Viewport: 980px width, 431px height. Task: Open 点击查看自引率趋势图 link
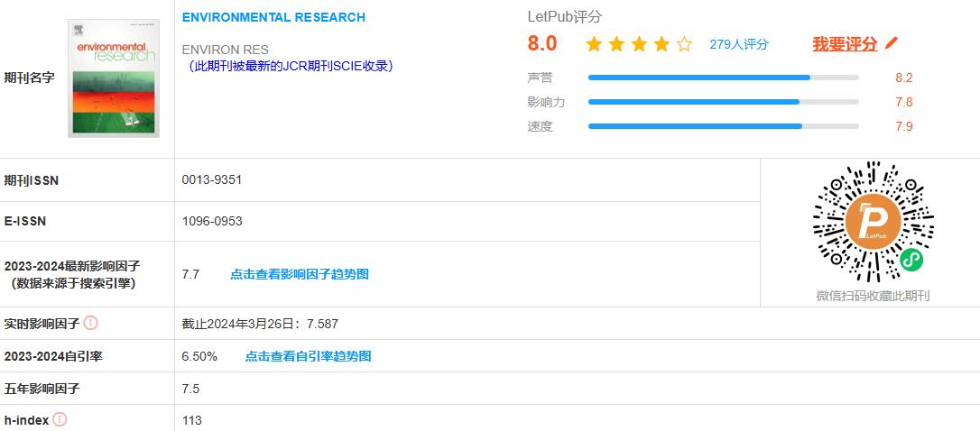(x=308, y=356)
